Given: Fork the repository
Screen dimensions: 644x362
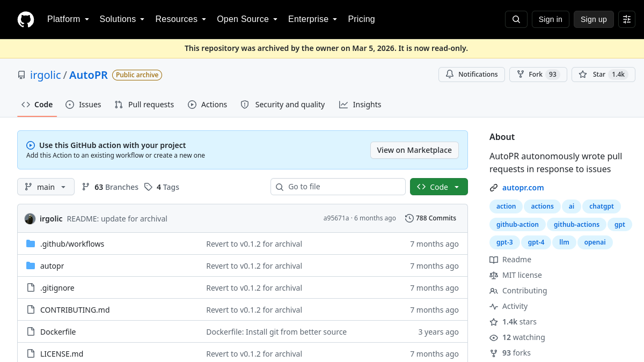Looking at the screenshot, I should (x=538, y=75).
